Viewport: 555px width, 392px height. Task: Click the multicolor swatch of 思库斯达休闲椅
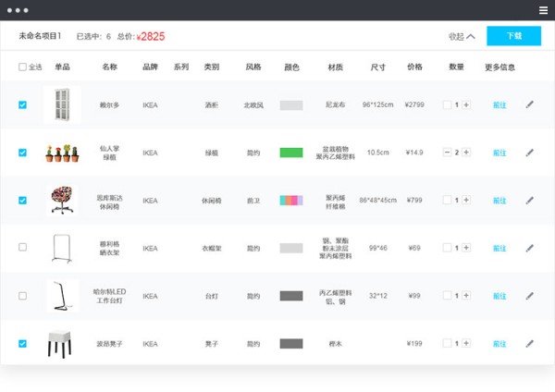pos(291,200)
